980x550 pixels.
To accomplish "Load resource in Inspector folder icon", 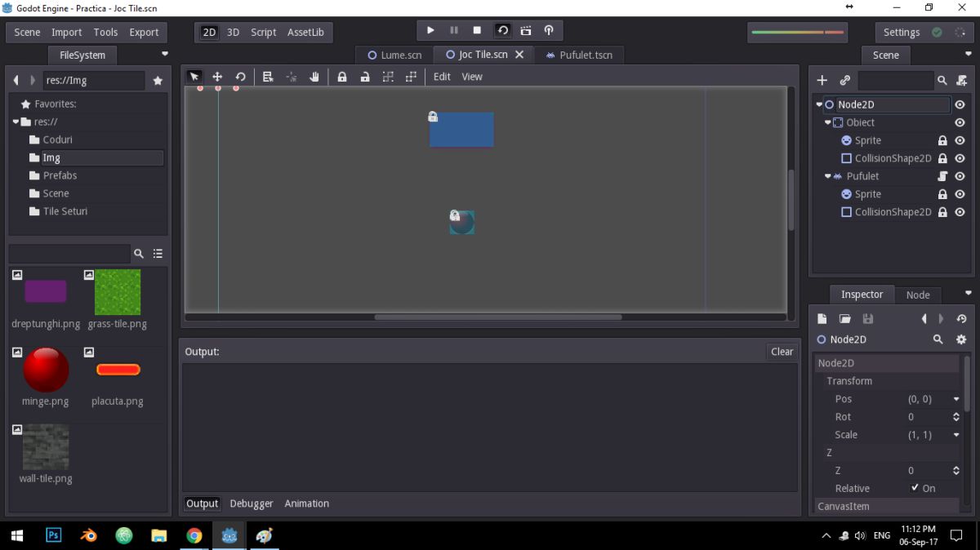I will click(x=845, y=318).
